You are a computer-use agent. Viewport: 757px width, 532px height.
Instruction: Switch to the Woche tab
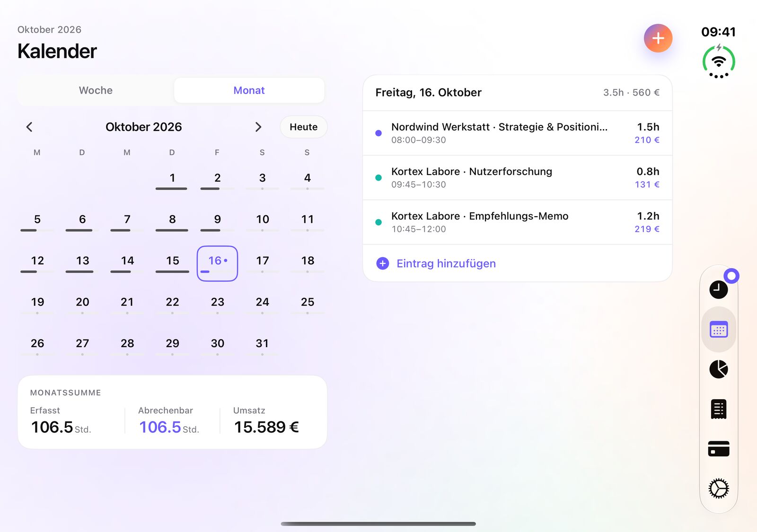pyautogui.click(x=96, y=90)
